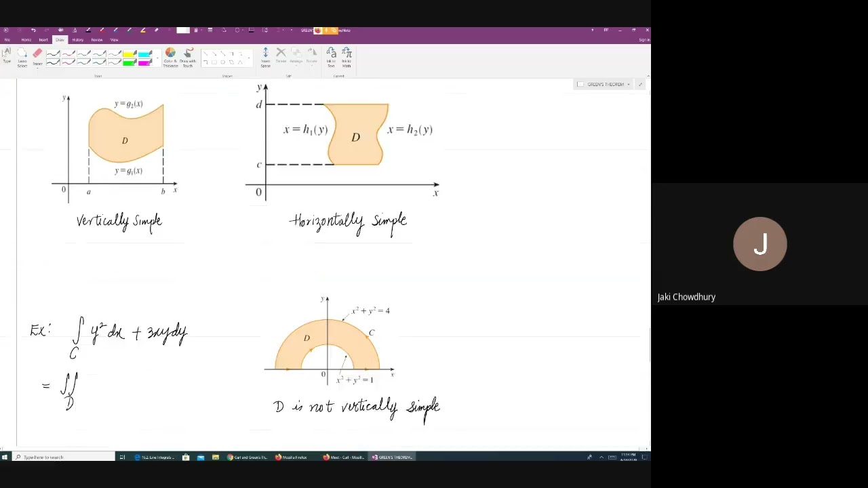Pick the cyan highlighter pen
868x488 pixels.
click(x=145, y=54)
